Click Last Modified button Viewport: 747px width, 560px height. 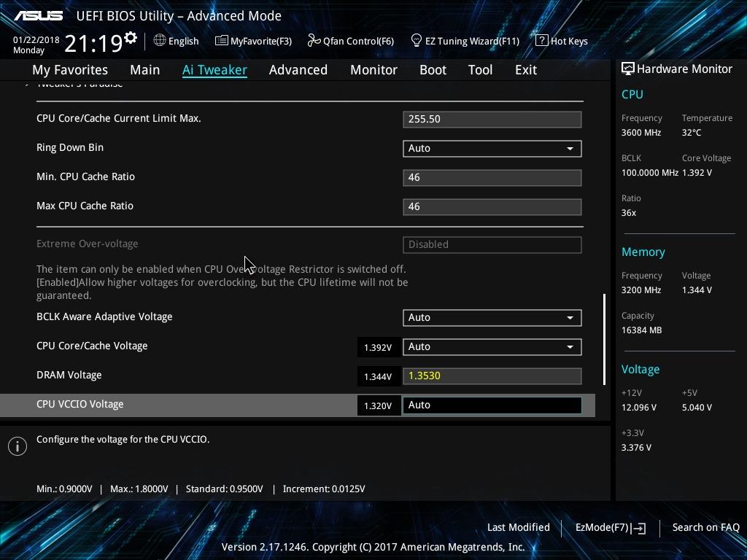coord(519,528)
